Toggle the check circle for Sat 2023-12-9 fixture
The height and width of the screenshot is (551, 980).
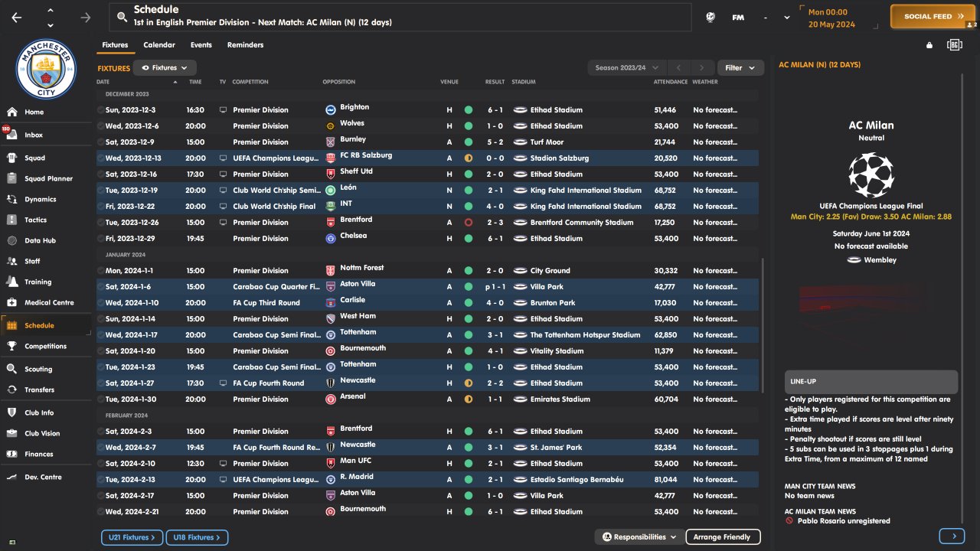coord(101,142)
